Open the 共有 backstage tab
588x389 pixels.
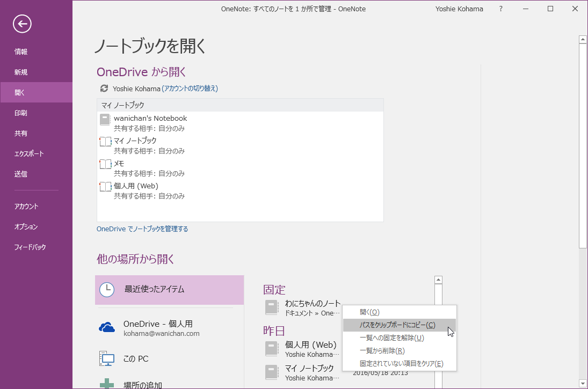[x=37, y=133]
